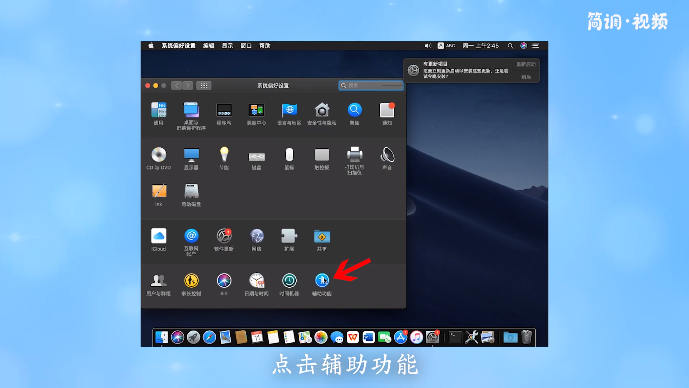Open App Store from the Dock
Screen dimensions: 689x388
(x=400, y=337)
